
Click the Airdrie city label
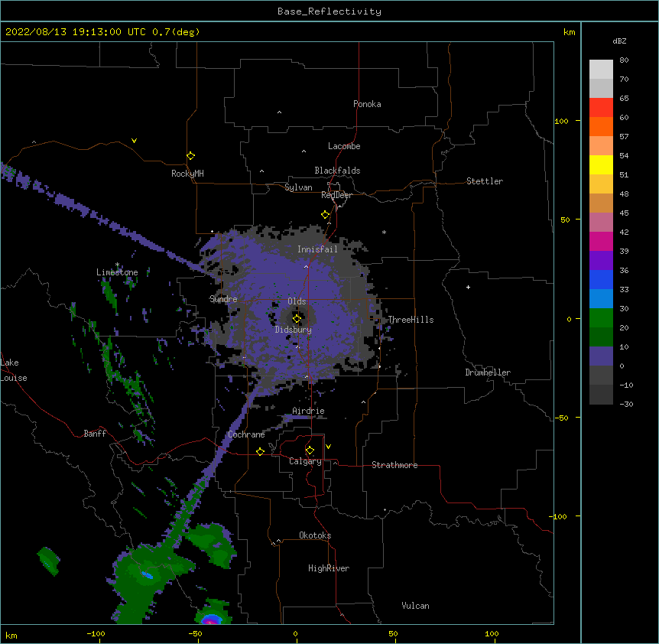pos(308,411)
